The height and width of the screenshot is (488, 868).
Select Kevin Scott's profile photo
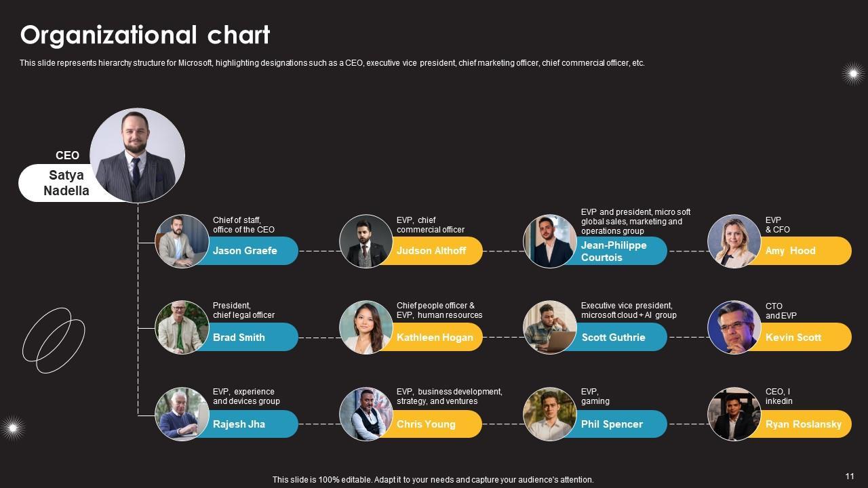734,327
